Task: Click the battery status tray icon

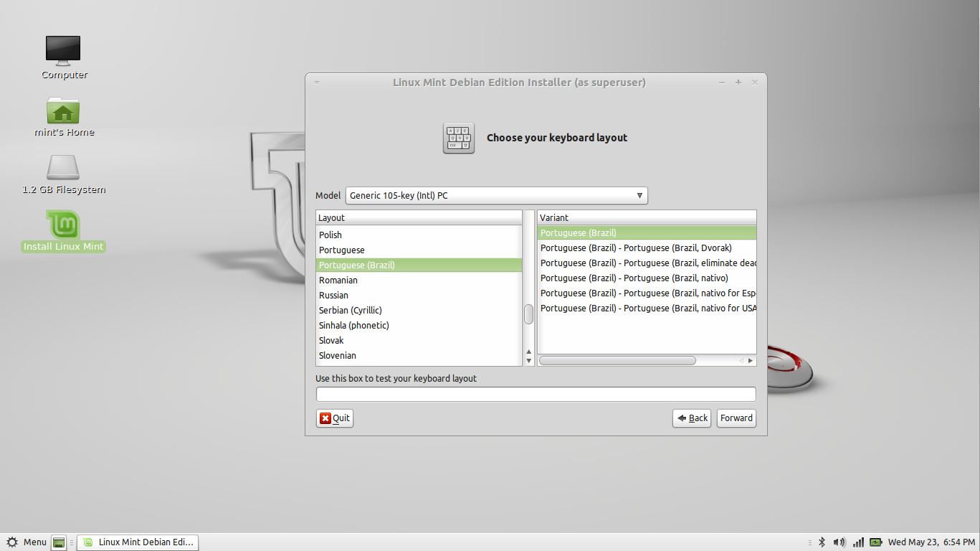Action: pyautogui.click(x=876, y=542)
